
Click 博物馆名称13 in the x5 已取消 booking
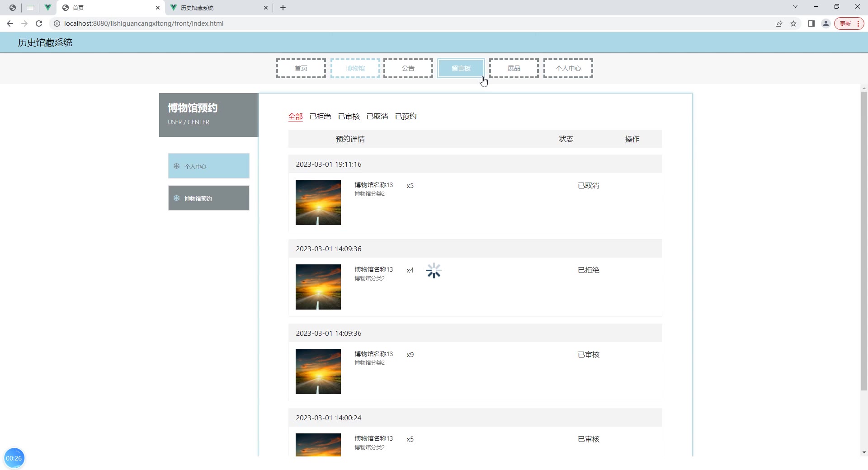click(374, 185)
